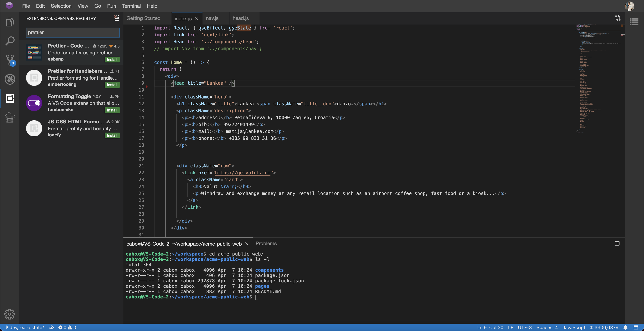The height and width of the screenshot is (331, 644).
Task: Click the useState import on line 1
Action: pos(240,28)
